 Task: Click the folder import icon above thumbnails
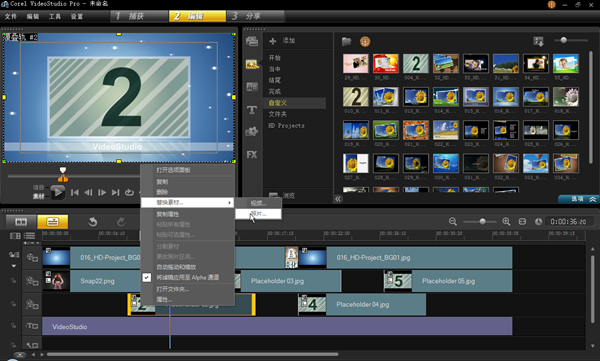pyautogui.click(x=347, y=41)
